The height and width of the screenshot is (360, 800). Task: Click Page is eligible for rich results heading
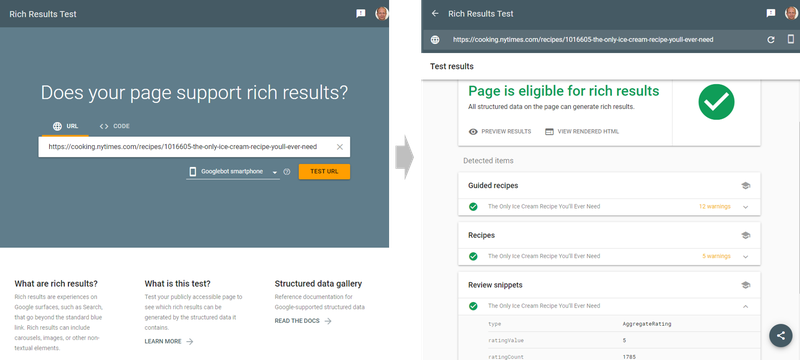coord(564,91)
